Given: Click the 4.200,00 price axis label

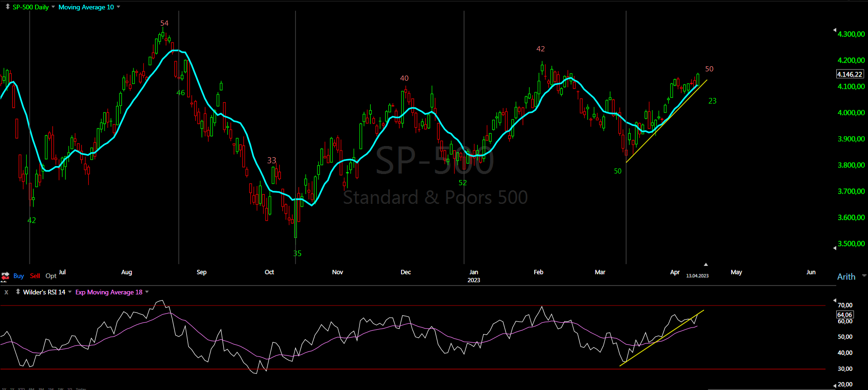Looking at the screenshot, I should 851,60.
